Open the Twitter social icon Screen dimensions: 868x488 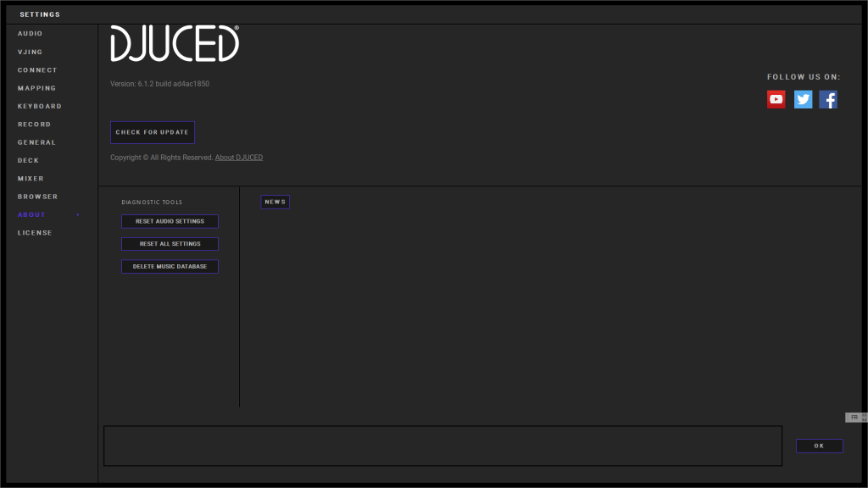(x=803, y=100)
